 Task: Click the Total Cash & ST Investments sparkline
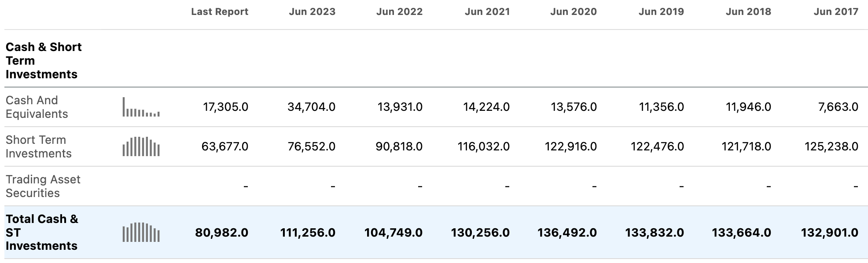[x=141, y=232]
